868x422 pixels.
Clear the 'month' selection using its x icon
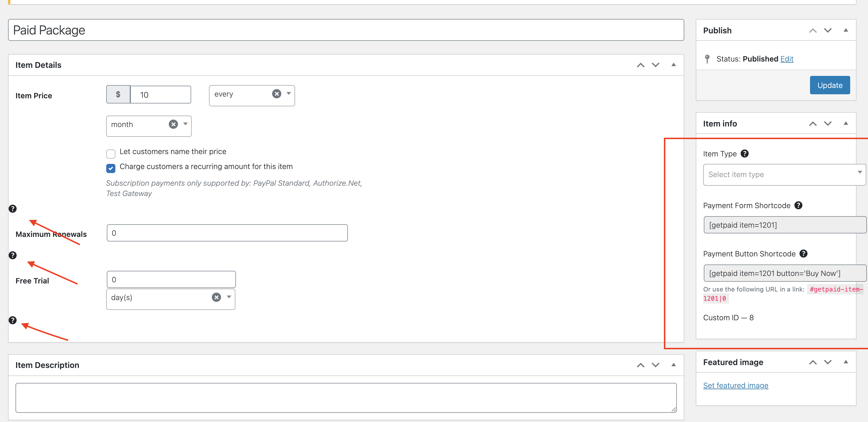tap(173, 124)
